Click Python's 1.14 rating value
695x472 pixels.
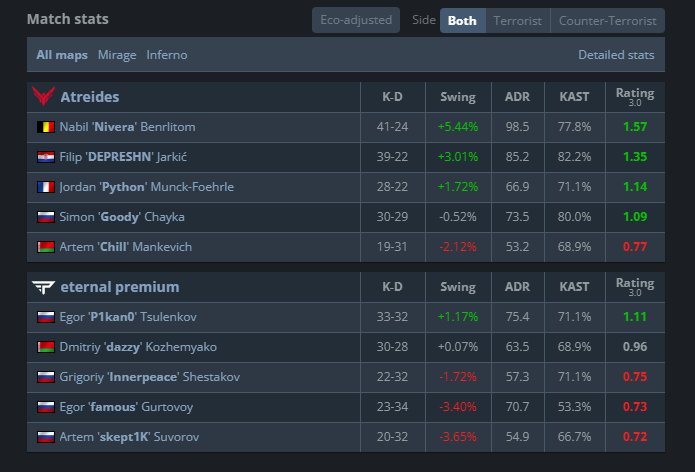(x=635, y=187)
